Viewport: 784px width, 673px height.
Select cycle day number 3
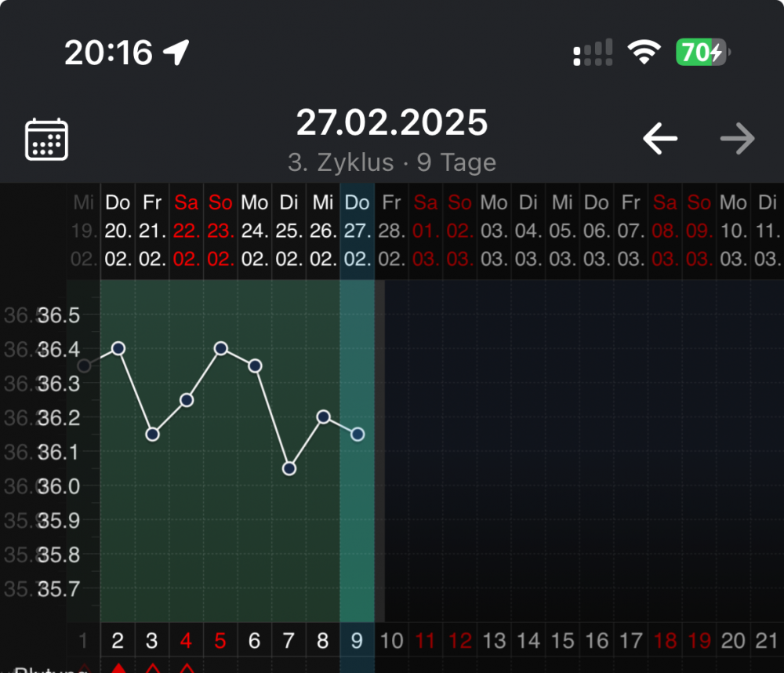[x=152, y=641]
